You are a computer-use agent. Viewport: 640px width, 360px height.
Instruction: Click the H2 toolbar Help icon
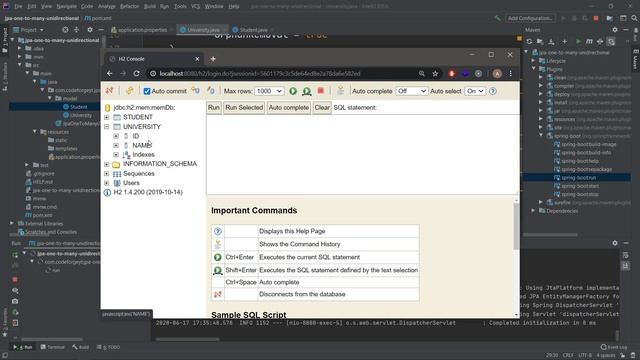493,91
